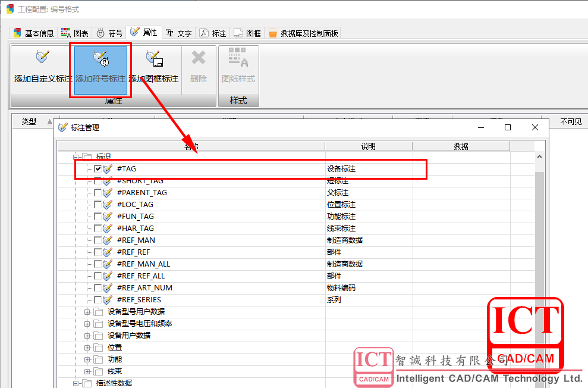Expand the 设备型号用户数据 node

pyautogui.click(x=87, y=312)
